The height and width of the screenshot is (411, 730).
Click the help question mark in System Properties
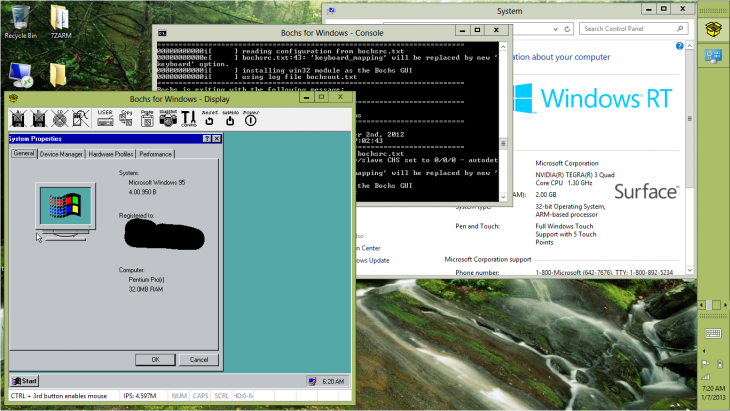[x=205, y=138]
